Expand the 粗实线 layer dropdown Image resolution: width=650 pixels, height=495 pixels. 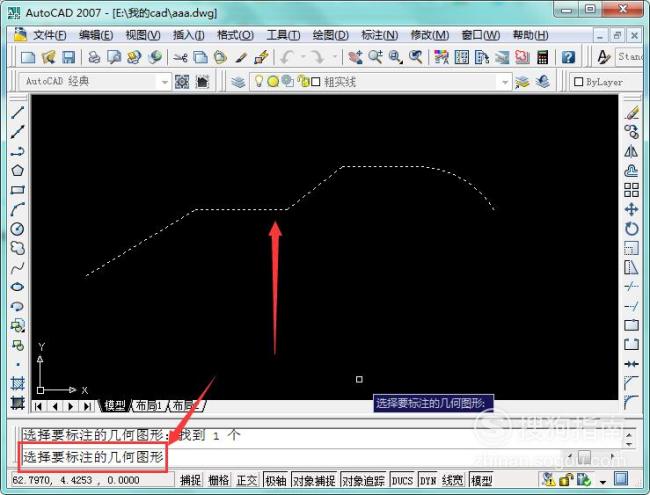click(x=504, y=82)
